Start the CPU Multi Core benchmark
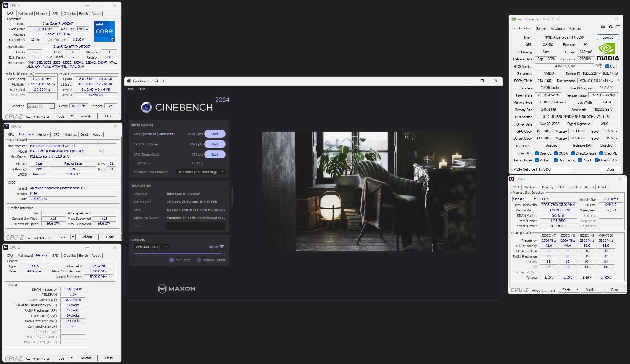630x364 pixels. pos(215,144)
